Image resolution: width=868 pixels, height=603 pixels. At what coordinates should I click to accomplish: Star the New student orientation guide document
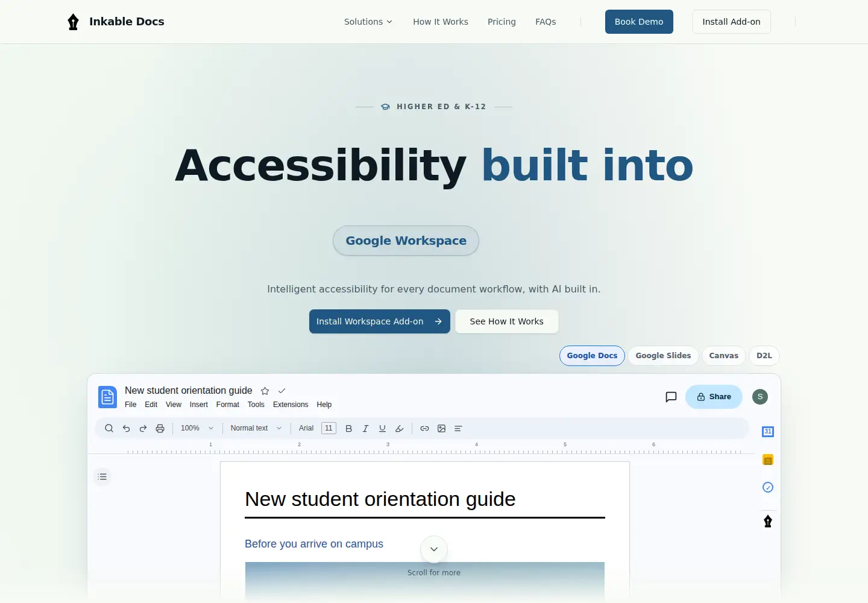[x=265, y=391]
